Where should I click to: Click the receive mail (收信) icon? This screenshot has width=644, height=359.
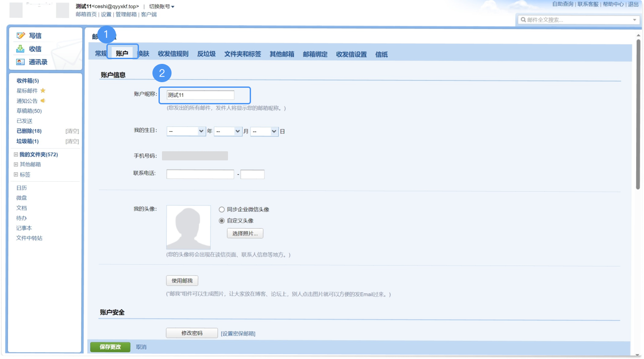(20, 49)
